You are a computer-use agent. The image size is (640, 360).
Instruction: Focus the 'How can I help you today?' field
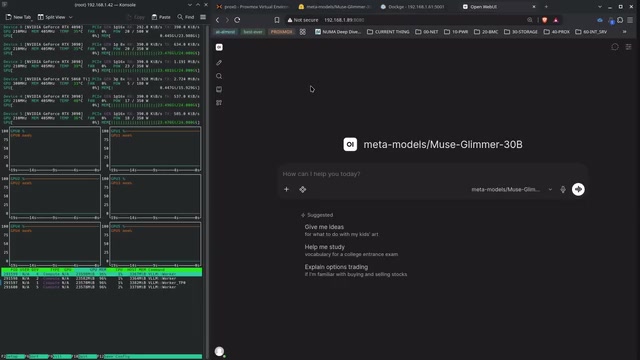click(x=433, y=174)
